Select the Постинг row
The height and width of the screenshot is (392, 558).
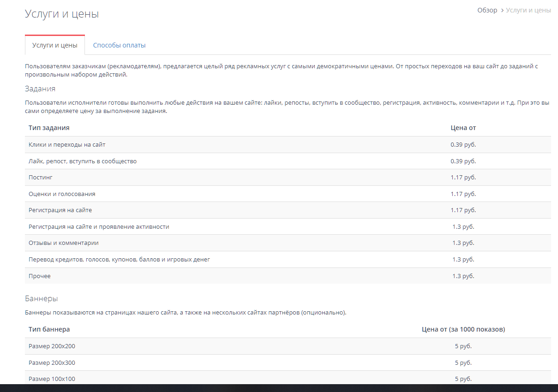[288, 178]
